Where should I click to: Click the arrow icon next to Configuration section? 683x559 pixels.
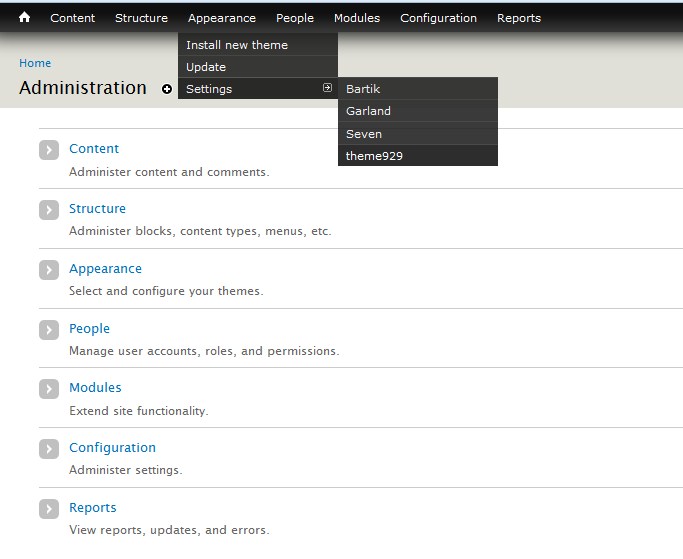click(49, 449)
